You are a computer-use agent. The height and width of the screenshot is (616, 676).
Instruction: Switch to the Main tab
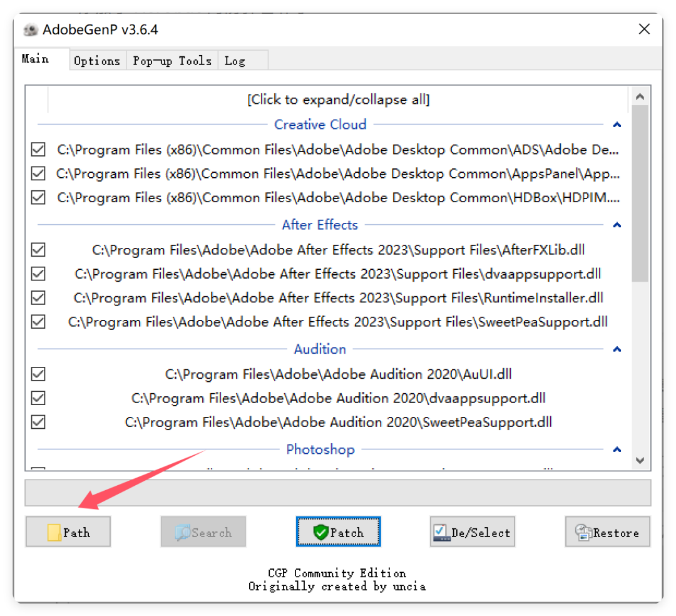41,59
